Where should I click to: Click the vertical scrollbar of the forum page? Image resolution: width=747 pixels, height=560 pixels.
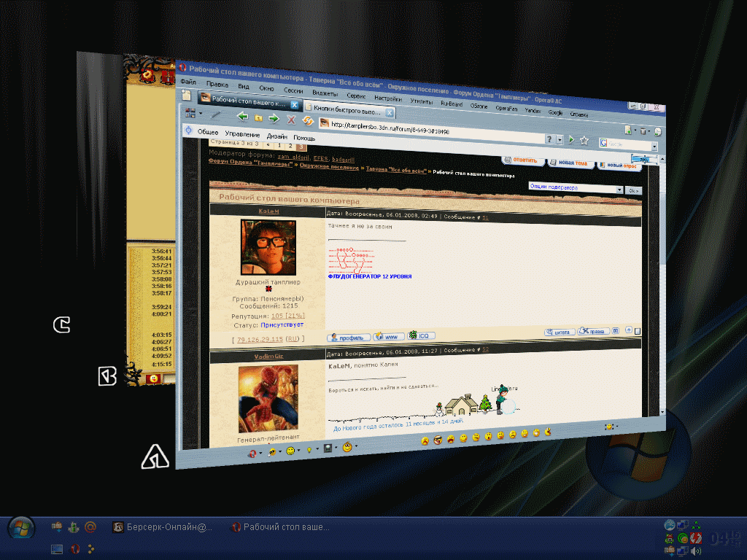point(662,285)
